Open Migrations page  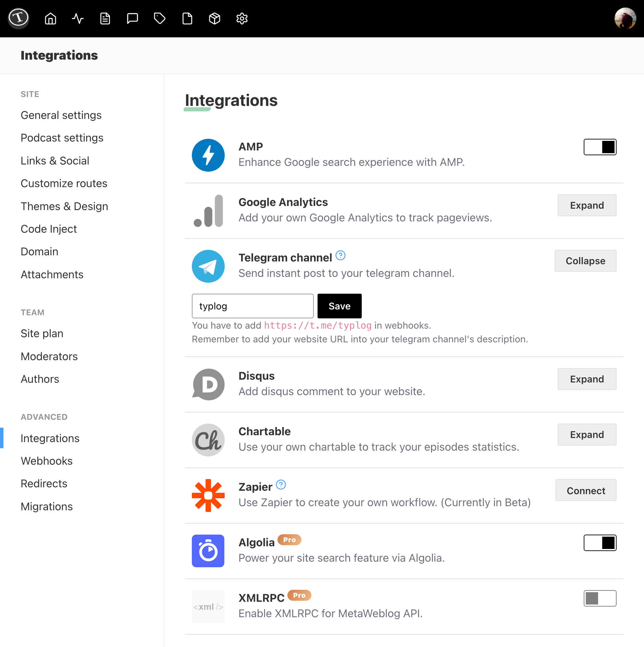[47, 506]
